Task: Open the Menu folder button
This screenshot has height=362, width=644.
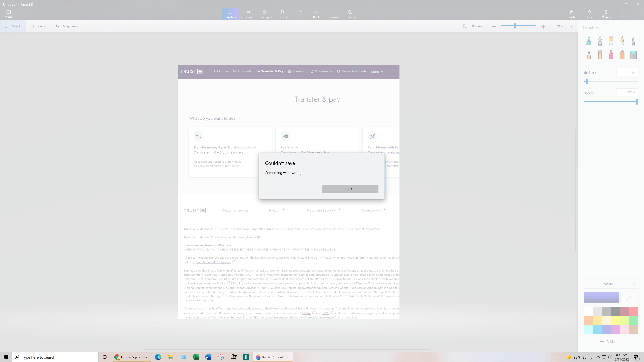Action: point(9,14)
